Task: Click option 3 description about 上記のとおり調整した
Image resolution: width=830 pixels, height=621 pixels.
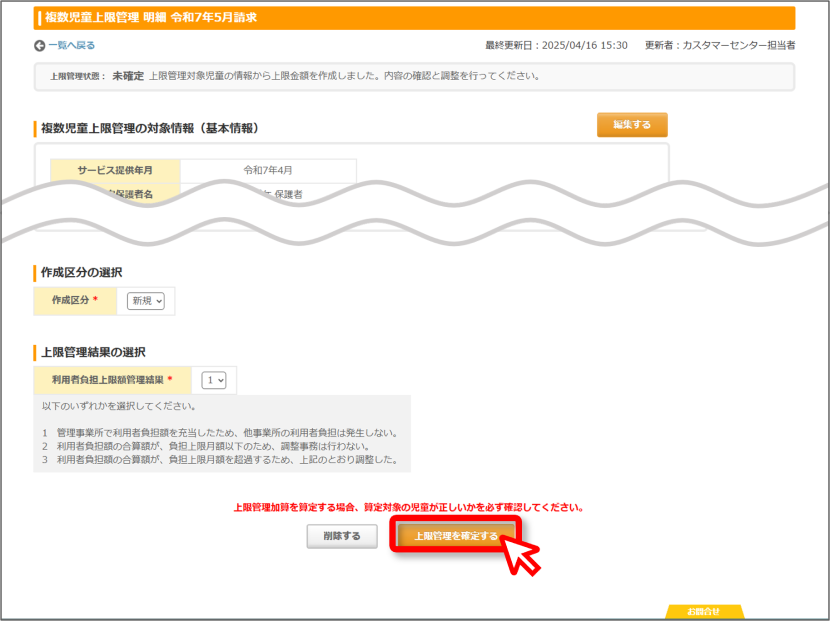Action: (x=220, y=460)
